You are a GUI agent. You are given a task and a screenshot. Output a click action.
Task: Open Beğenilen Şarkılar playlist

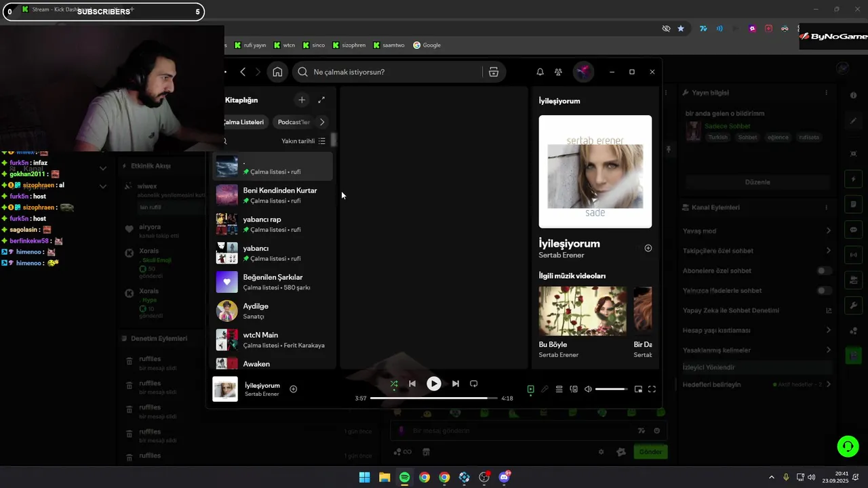(x=273, y=282)
